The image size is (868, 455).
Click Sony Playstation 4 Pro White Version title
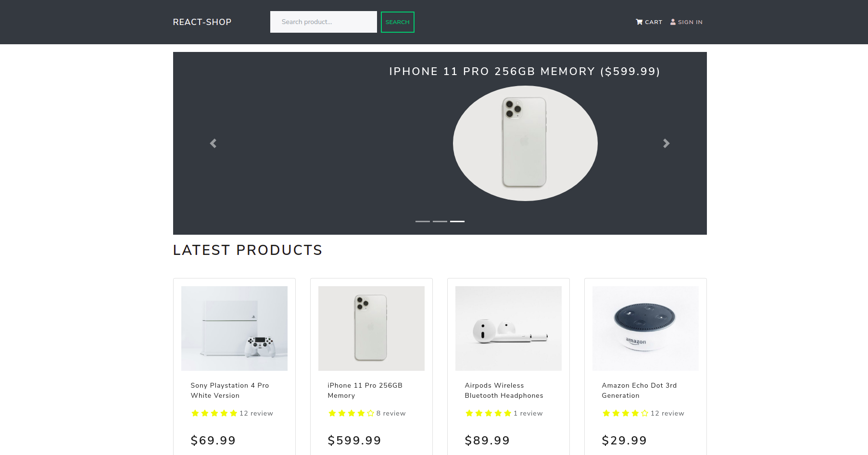click(230, 391)
